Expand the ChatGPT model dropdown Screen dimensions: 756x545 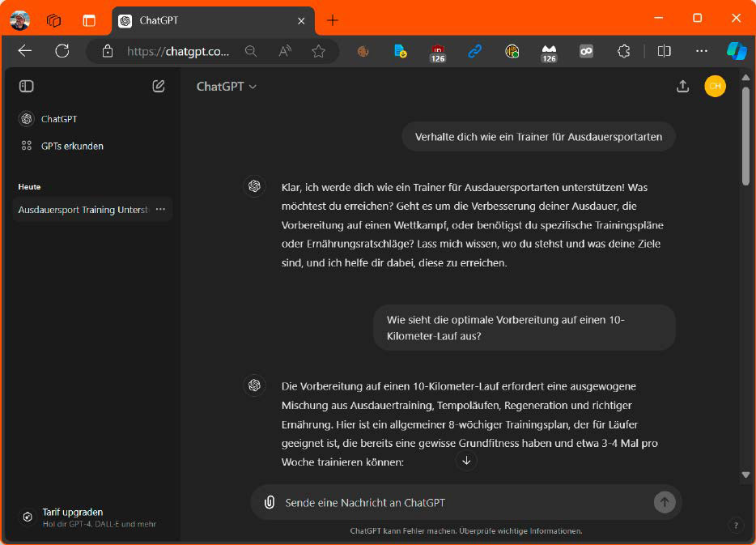click(227, 87)
